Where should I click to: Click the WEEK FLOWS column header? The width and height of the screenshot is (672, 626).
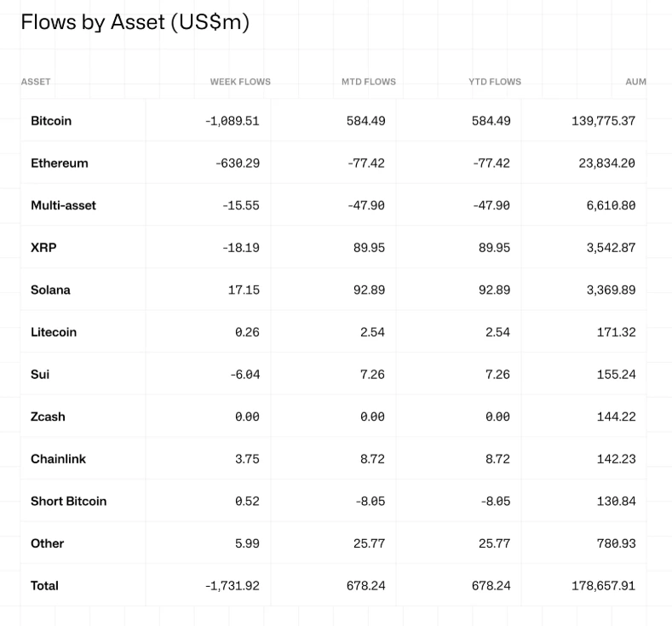pos(240,82)
